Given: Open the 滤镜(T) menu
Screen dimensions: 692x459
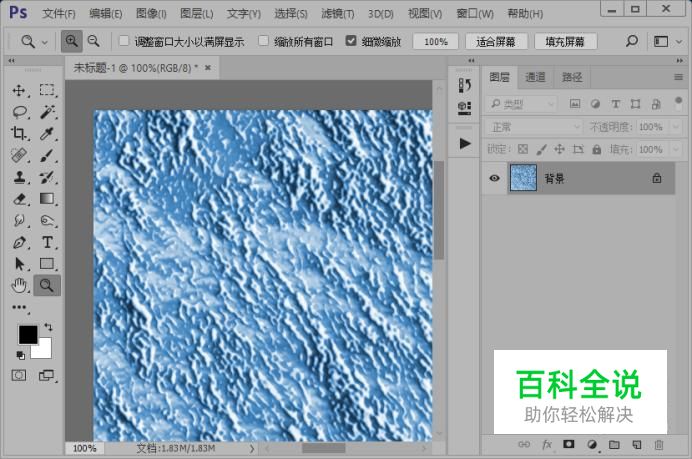Looking at the screenshot, I should [338, 14].
